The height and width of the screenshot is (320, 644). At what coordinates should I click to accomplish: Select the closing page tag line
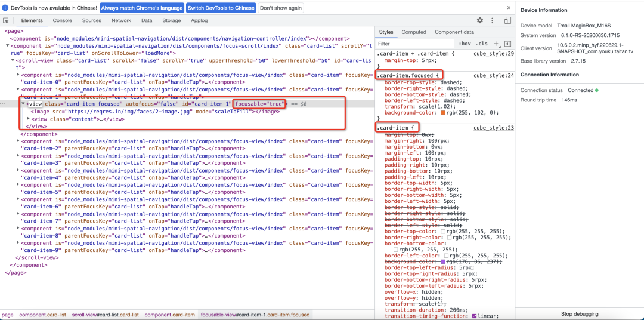click(16, 272)
